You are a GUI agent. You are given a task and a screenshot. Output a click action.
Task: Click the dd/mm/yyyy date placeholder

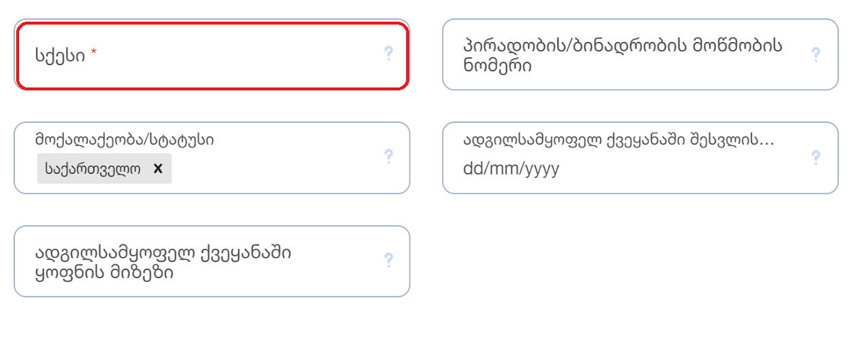point(511,168)
